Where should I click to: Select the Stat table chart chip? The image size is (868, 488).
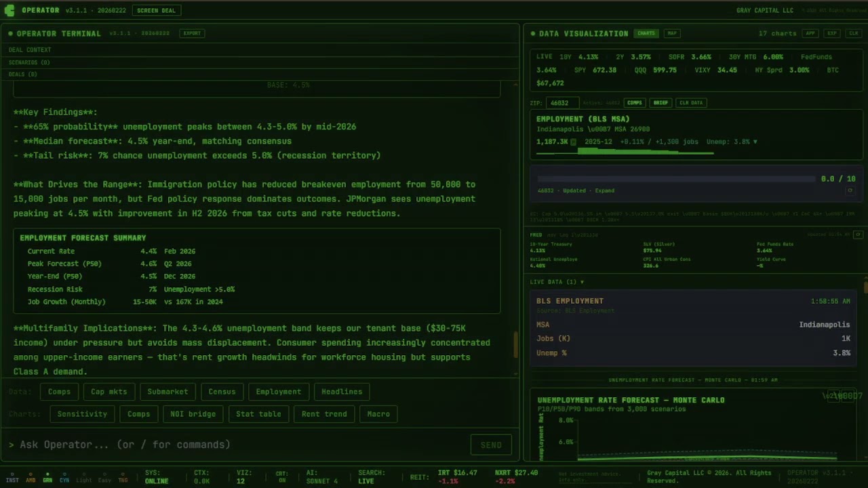coord(258,414)
